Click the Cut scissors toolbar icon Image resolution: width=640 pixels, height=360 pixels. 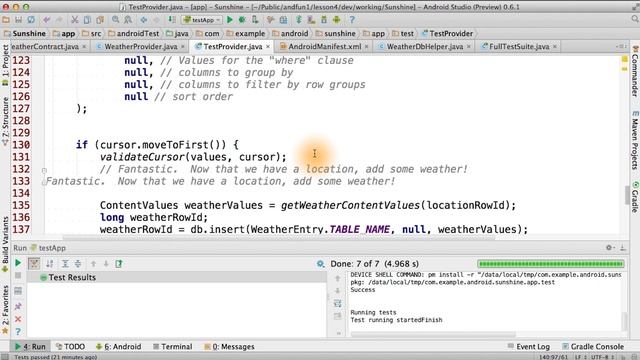point(74,20)
